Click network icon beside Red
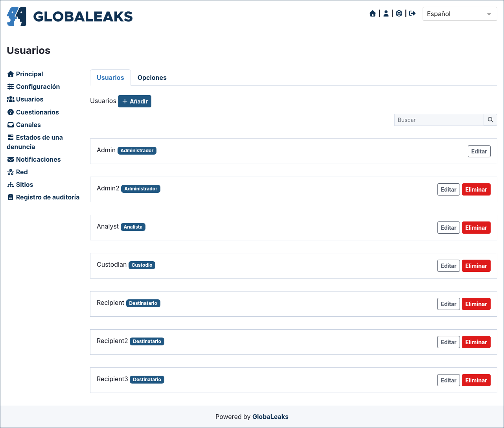Viewport: 504px width, 428px height. click(11, 172)
